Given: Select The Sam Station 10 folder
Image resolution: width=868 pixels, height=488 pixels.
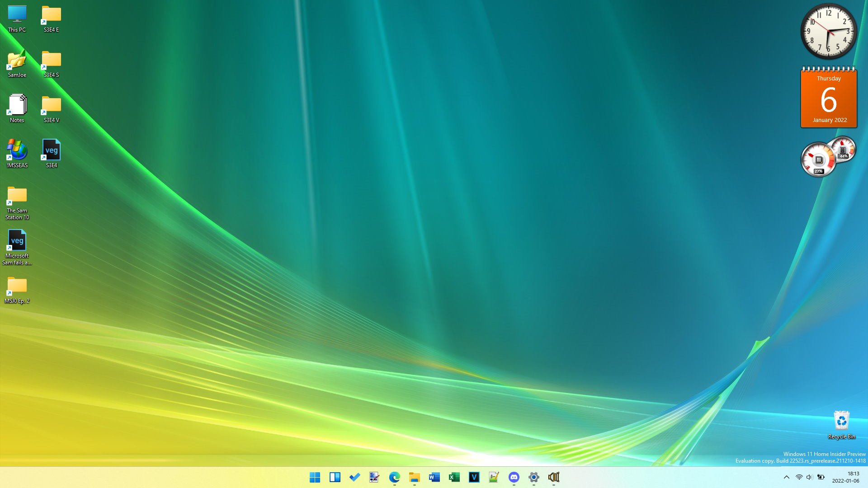Looking at the screenshot, I should (x=17, y=203).
